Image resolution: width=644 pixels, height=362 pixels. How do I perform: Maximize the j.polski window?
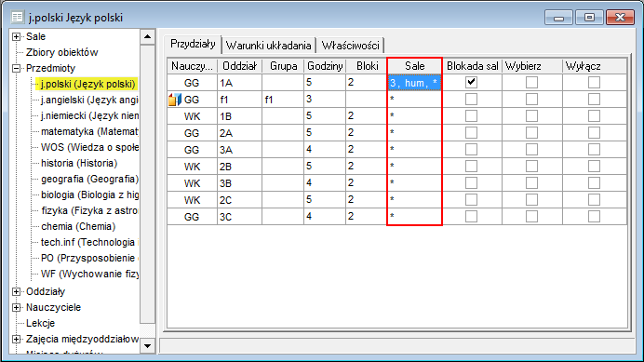(x=589, y=18)
